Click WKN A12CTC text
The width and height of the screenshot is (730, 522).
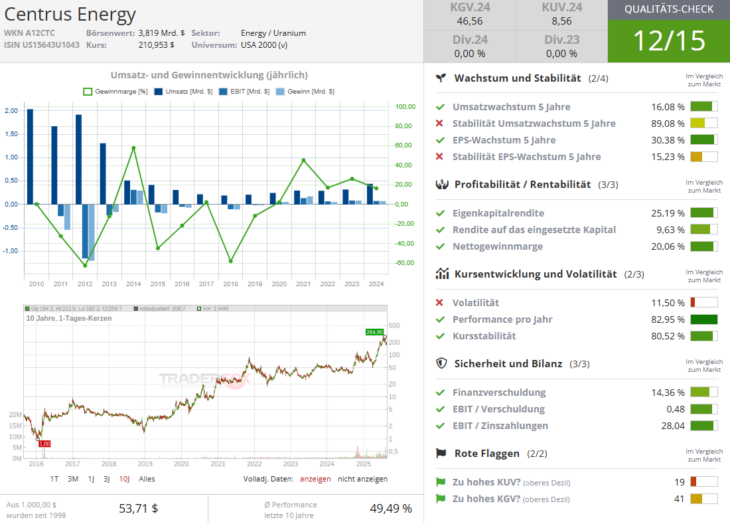[29, 33]
